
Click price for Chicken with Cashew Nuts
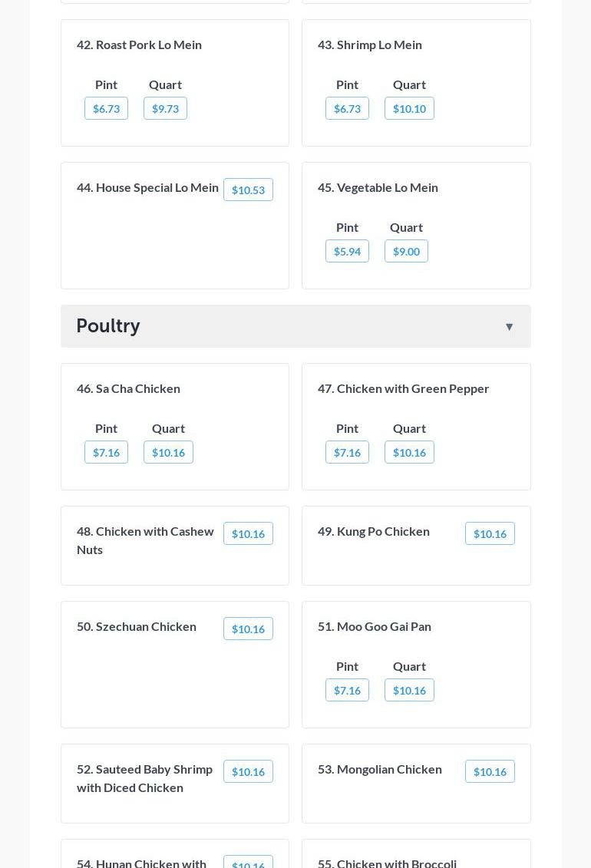pyautogui.click(x=248, y=533)
